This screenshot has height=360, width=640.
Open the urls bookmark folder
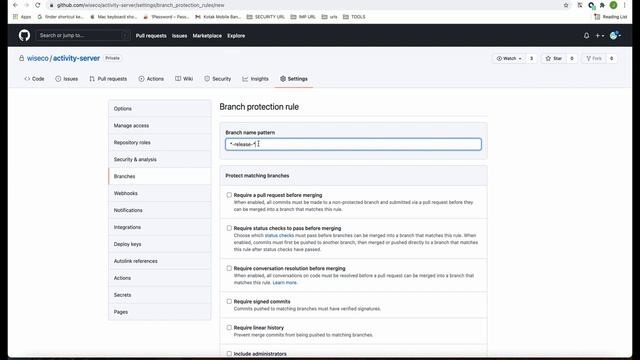click(x=329, y=17)
